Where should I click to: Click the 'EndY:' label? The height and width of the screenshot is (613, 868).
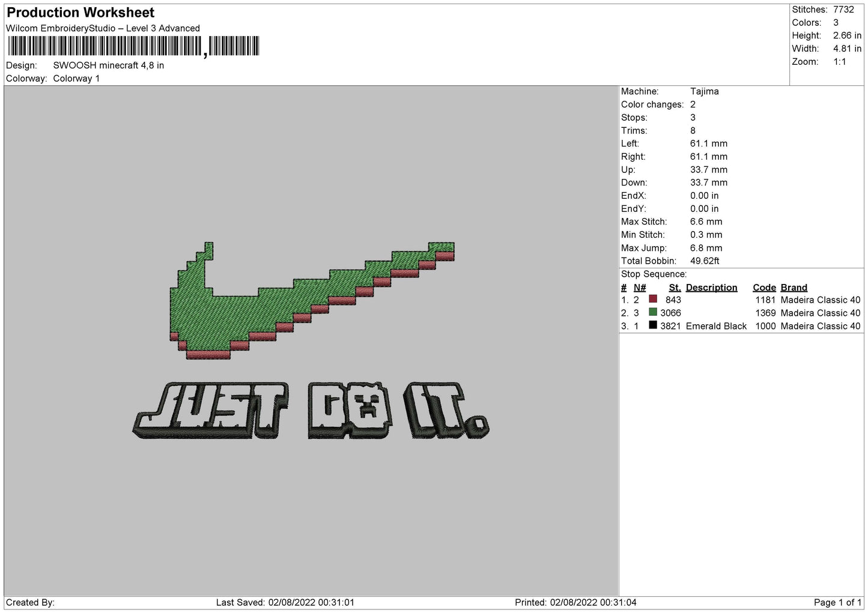(634, 209)
